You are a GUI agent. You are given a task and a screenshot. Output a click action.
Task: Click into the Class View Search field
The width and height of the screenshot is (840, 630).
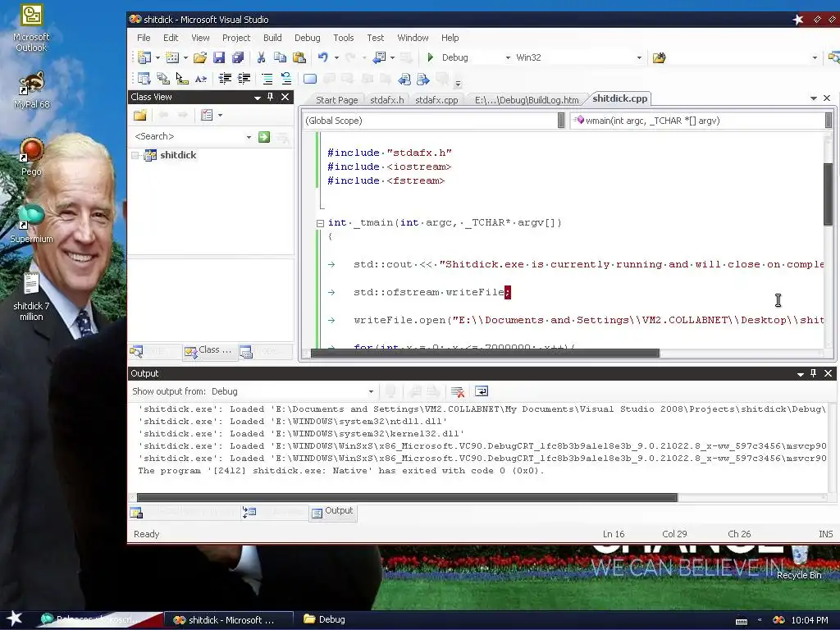[188, 137]
